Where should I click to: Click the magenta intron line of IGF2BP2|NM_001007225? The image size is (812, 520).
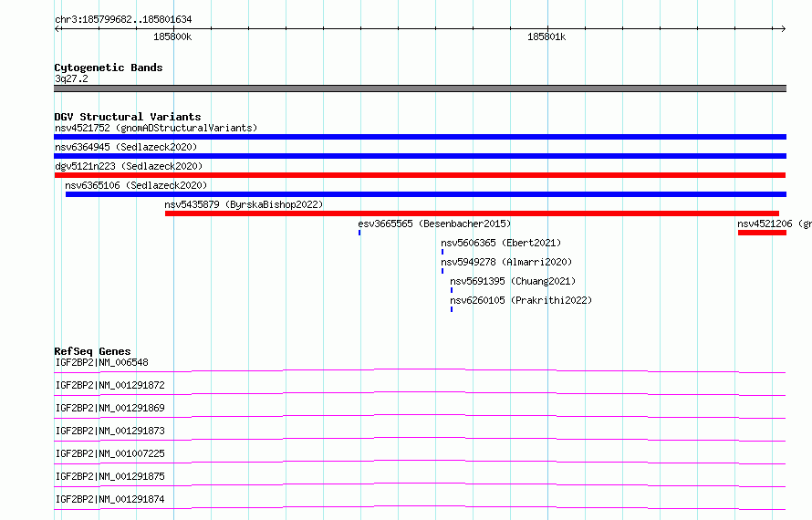(420, 462)
